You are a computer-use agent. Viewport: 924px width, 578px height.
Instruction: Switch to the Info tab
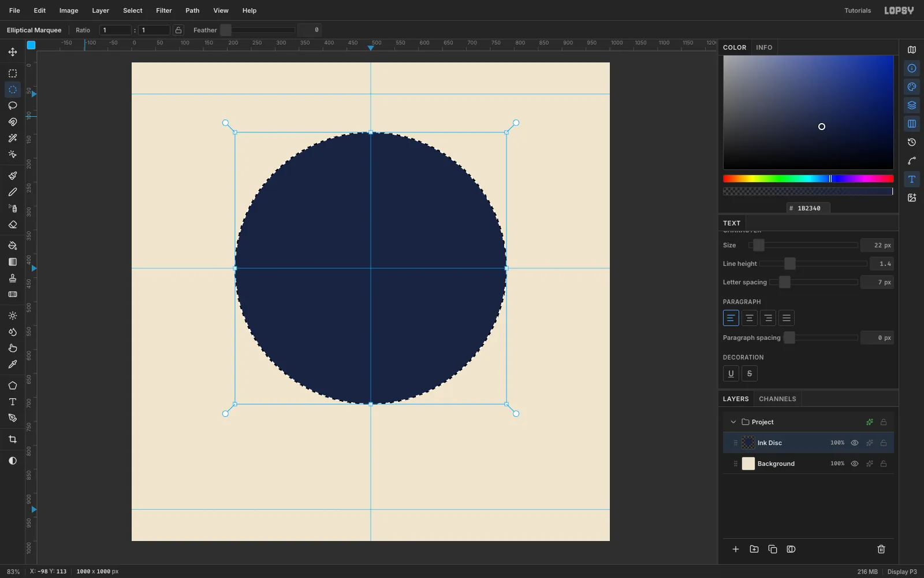764,47
